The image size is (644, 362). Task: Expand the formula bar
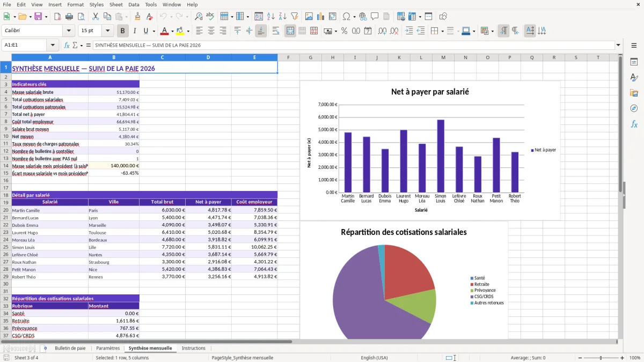(x=619, y=45)
